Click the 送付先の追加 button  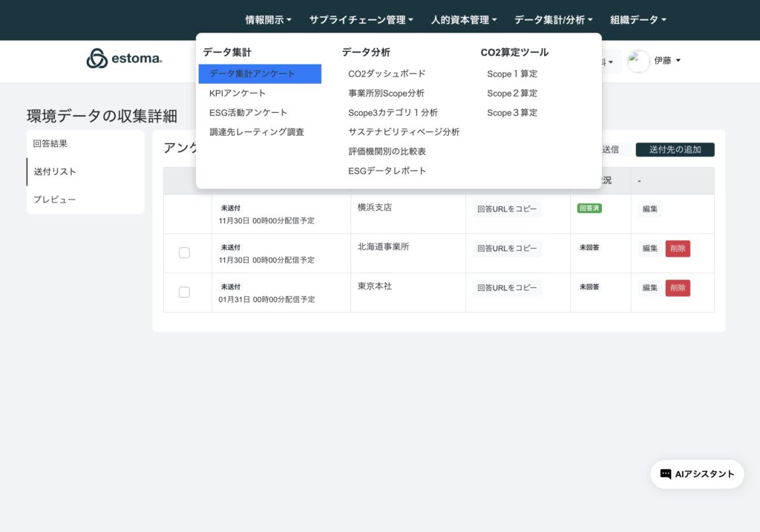tap(675, 150)
